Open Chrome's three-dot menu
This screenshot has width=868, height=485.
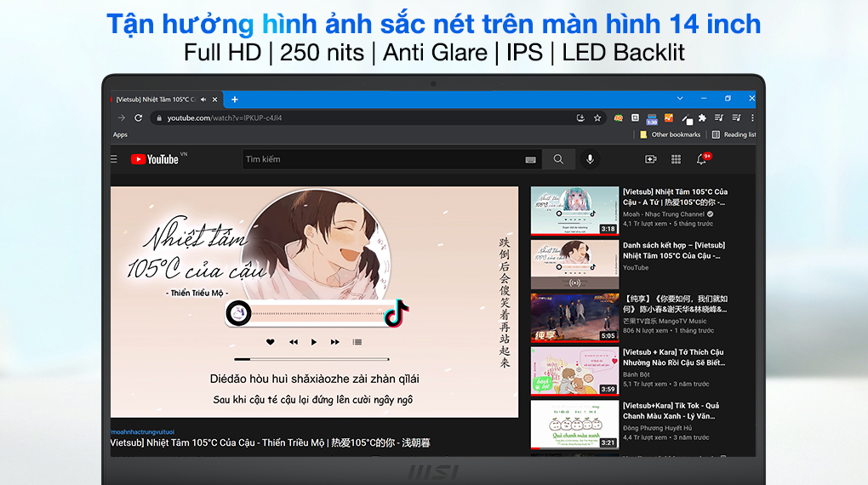[x=752, y=117]
